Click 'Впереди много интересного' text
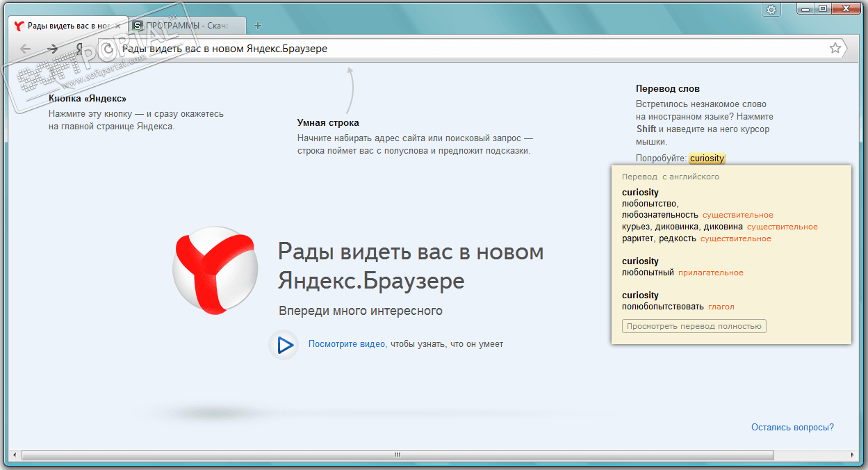The width and height of the screenshot is (868, 470). [x=361, y=311]
